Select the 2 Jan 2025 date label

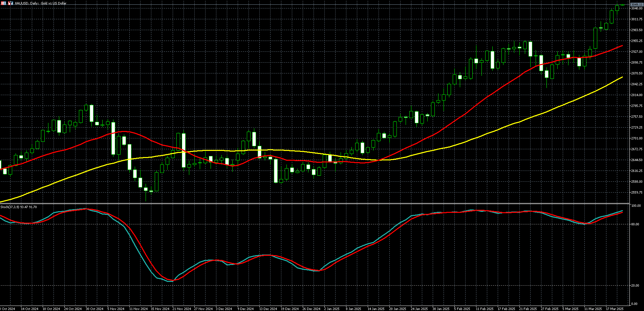331,309
